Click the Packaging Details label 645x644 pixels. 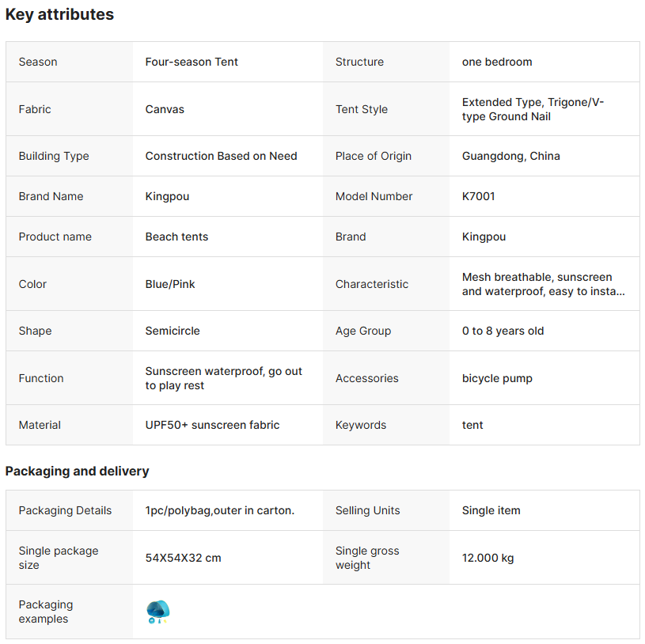coord(65,510)
